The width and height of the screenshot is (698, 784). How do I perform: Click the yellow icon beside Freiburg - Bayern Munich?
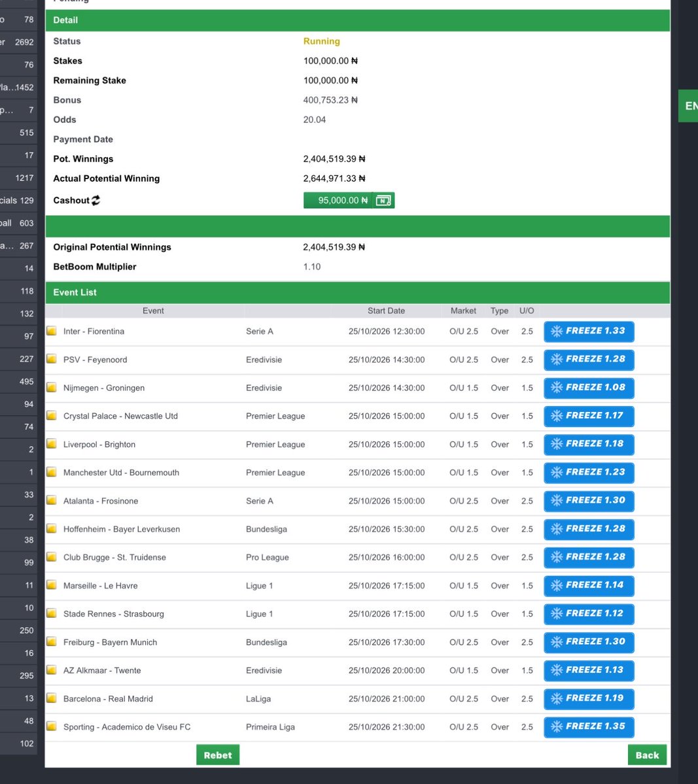(x=52, y=641)
